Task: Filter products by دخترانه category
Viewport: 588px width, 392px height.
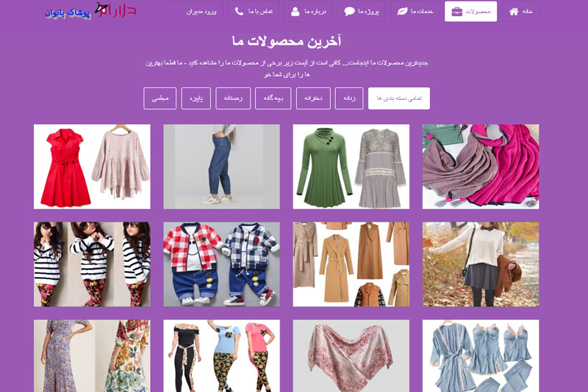Action: pos(313,98)
